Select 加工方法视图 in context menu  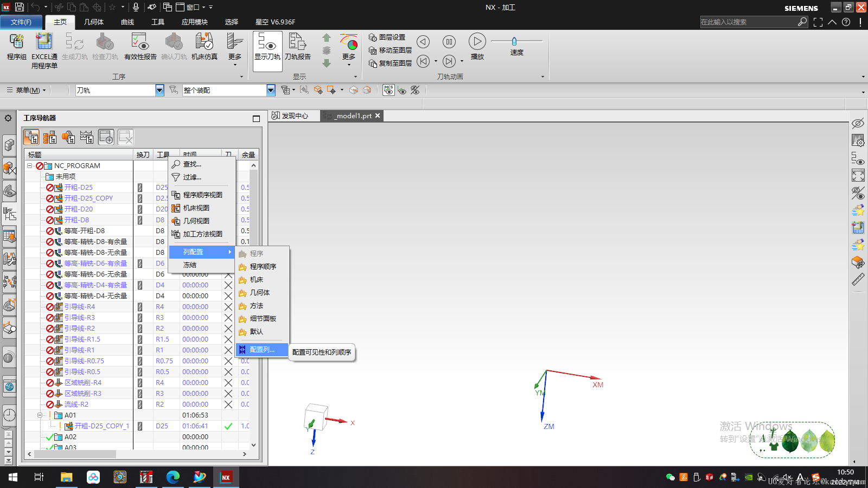(202, 234)
